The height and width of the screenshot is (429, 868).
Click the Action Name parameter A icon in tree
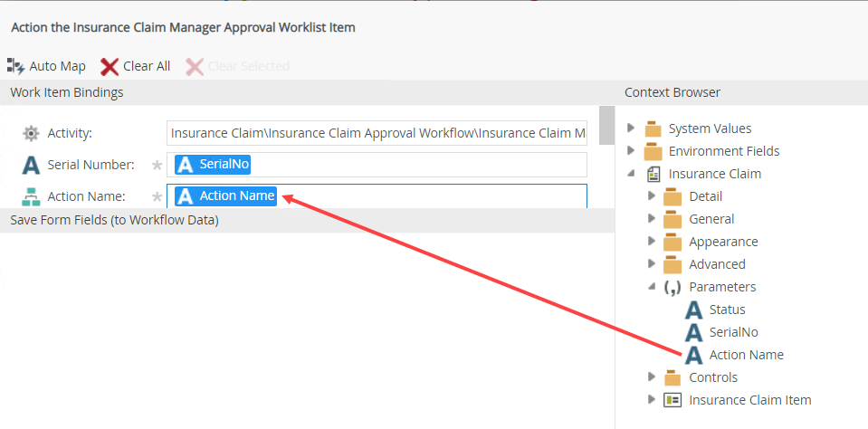tap(693, 356)
